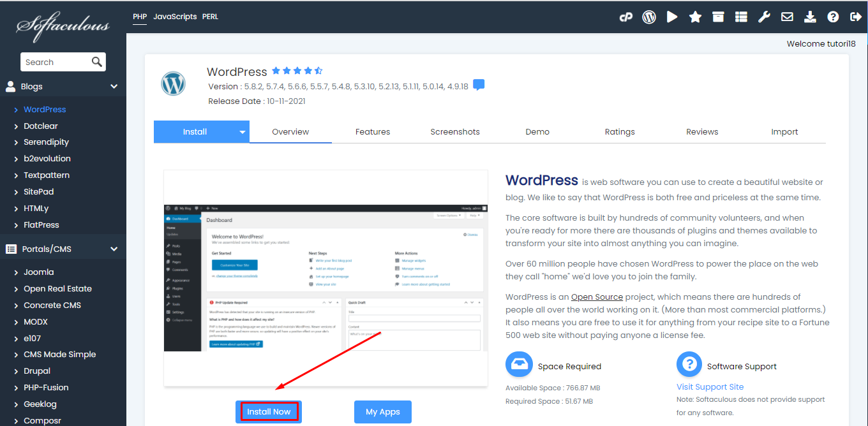Open the Install tab dropdown arrow
This screenshot has width=868, height=426.
pyautogui.click(x=243, y=132)
